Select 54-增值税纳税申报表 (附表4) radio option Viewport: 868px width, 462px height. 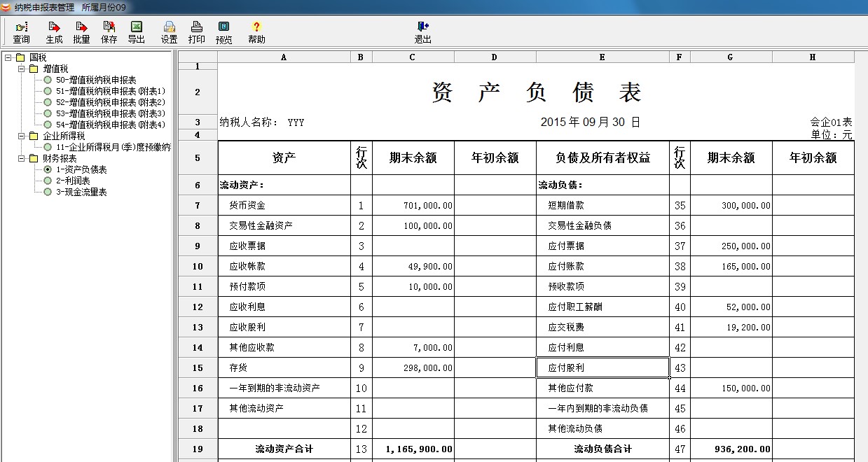point(48,125)
